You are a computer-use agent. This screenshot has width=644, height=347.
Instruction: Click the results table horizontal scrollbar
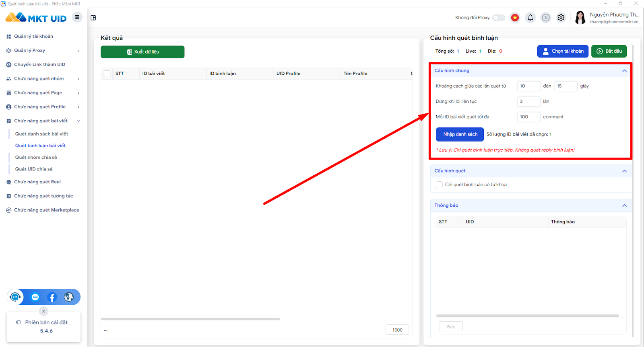pos(190,319)
